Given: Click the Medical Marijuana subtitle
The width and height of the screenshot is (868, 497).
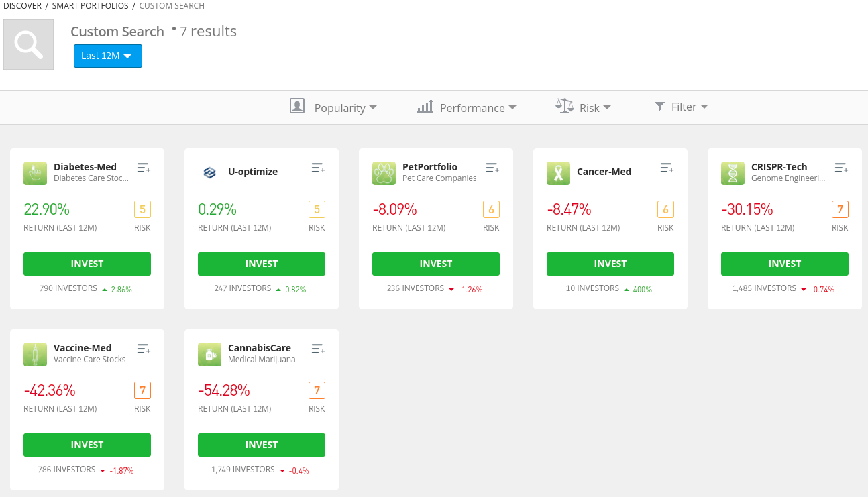Looking at the screenshot, I should pyautogui.click(x=262, y=360).
